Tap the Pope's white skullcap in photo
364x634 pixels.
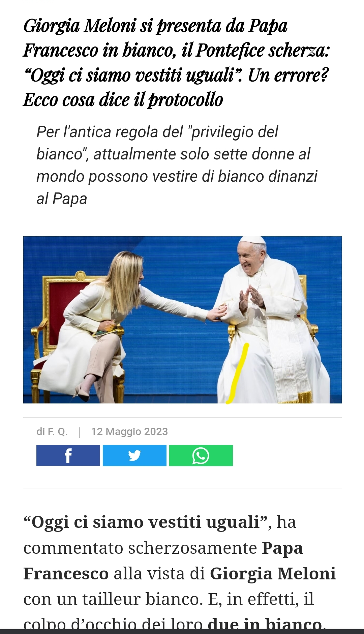point(252,240)
